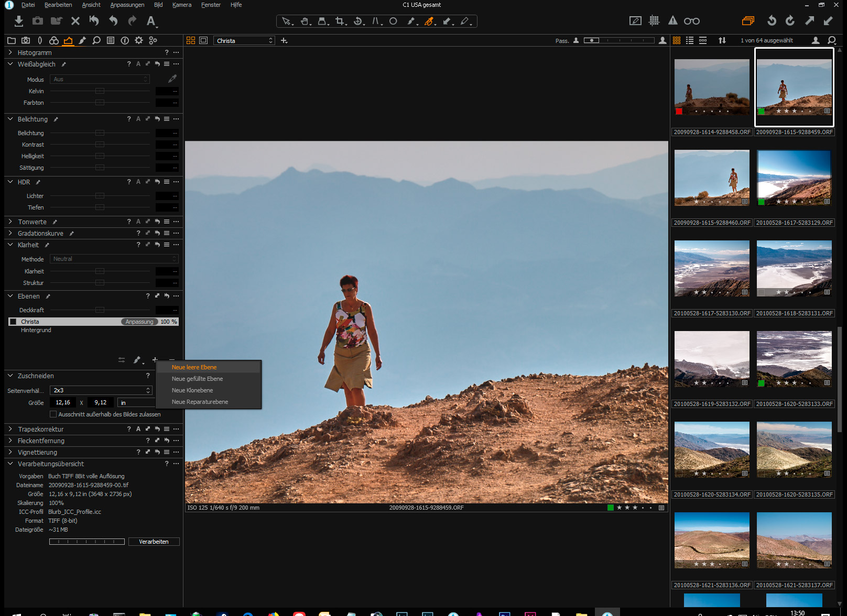Select the Spot removal circle tool

[393, 21]
